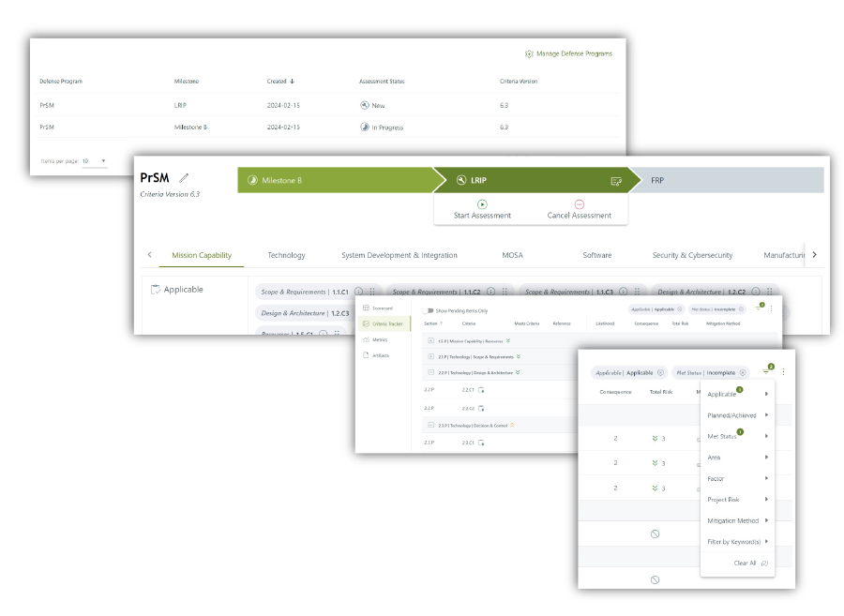Viewport: 844px width, 616px height.
Task: Sort the table by Created column header
Action: point(280,82)
